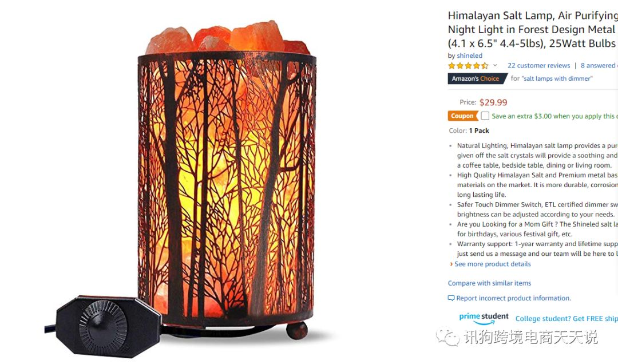Click the report speech-bubble icon
Screen dimensions: 618x364
coord(451,298)
